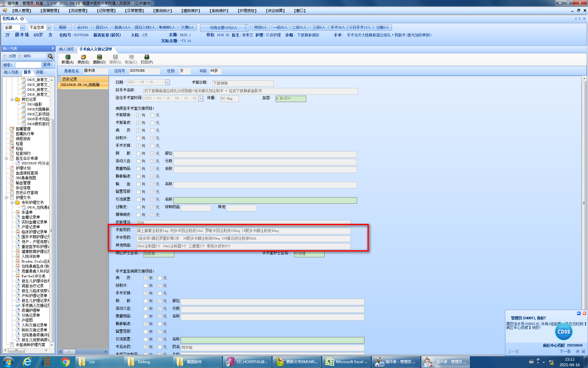Check the 出院 checkbox

point(5,56)
